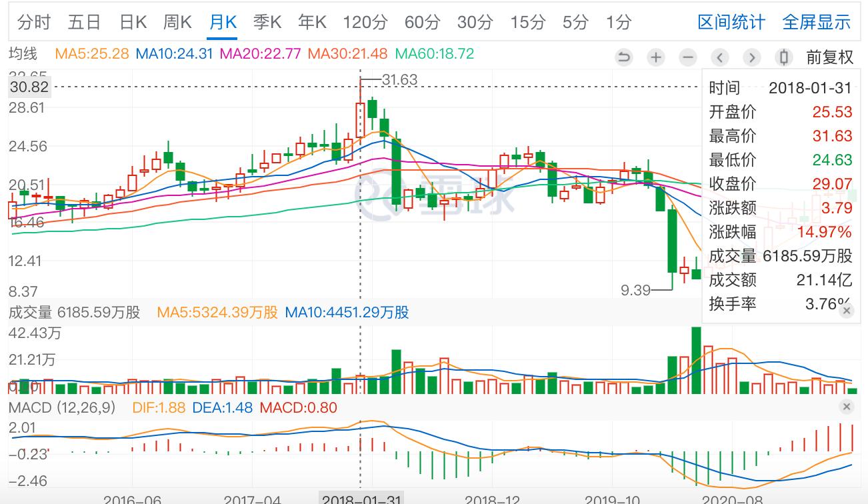Click the undo/reset chart view icon

tap(624, 57)
